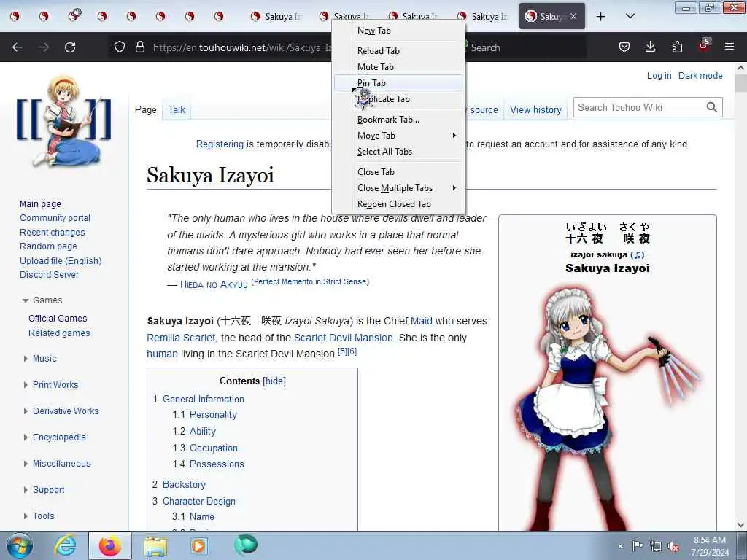Click the muted volume tray icon

[x=673, y=546]
